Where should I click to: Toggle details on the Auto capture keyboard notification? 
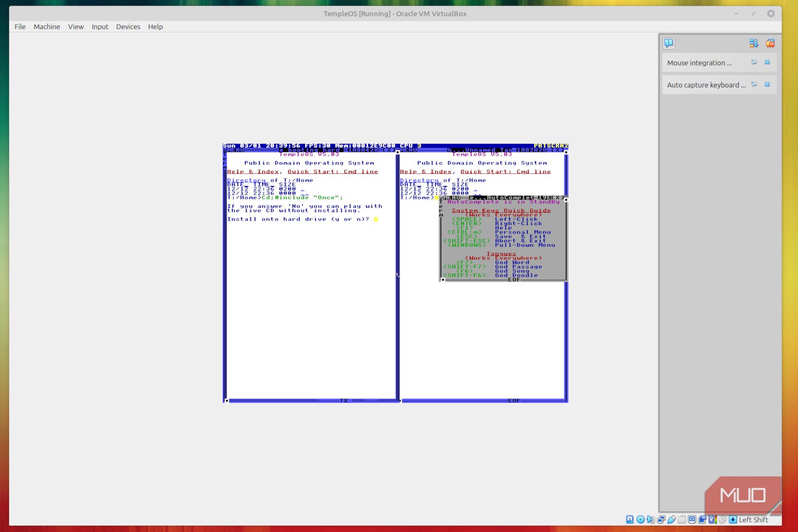coord(754,85)
